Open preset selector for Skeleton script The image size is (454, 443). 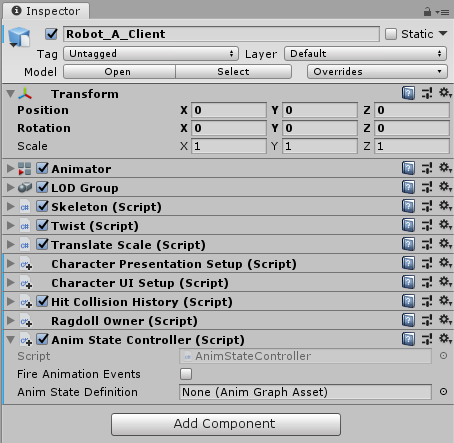427,206
